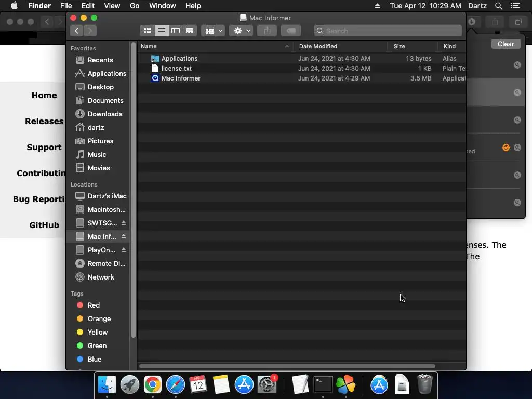This screenshot has height=399, width=532.
Task: Click the Finder search field
Action: [x=388, y=31]
